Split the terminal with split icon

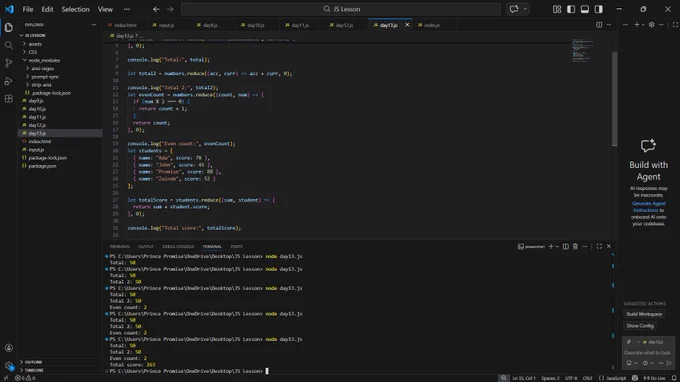pos(566,246)
